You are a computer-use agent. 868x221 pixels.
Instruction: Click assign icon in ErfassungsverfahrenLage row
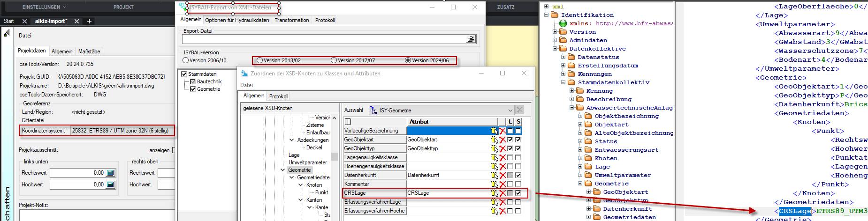[494, 202]
